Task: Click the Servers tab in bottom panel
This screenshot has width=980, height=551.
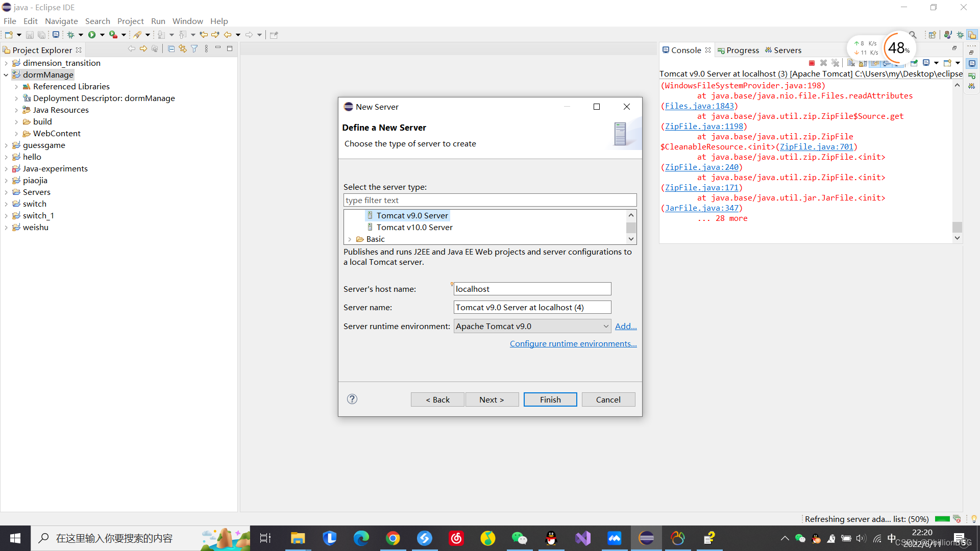Action: click(x=788, y=50)
